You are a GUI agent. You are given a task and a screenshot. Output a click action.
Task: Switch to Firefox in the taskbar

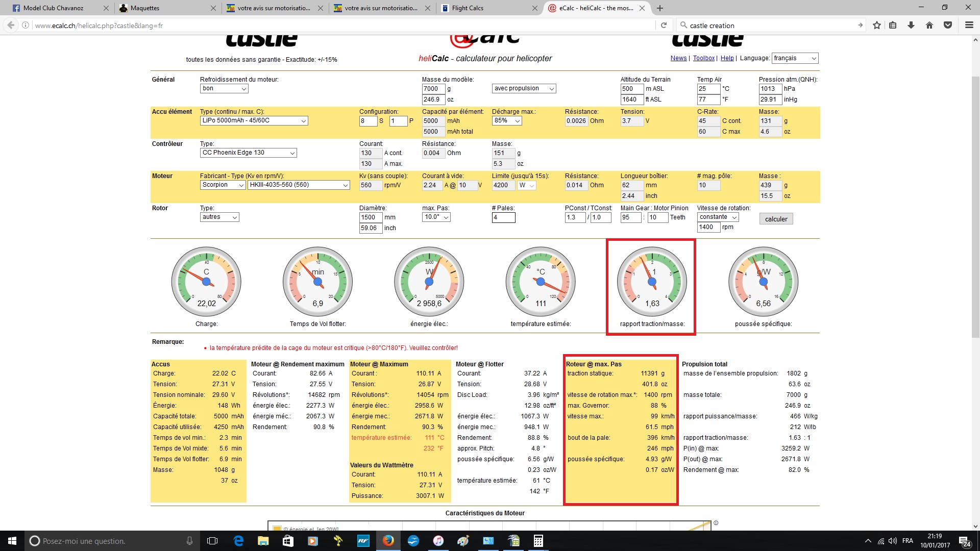[x=388, y=541]
